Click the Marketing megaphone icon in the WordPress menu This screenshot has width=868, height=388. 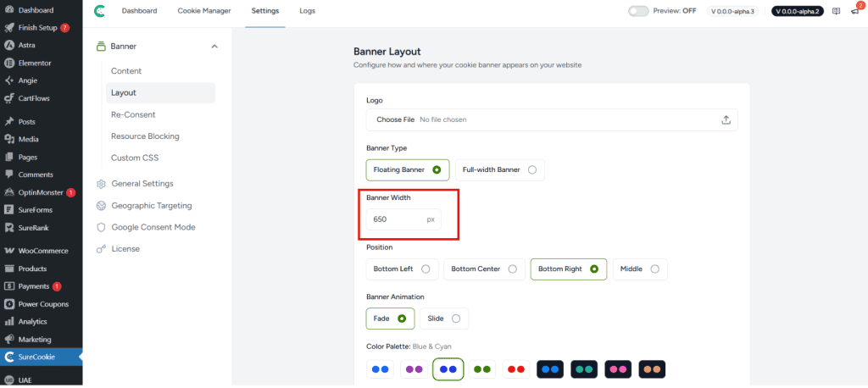coord(8,340)
